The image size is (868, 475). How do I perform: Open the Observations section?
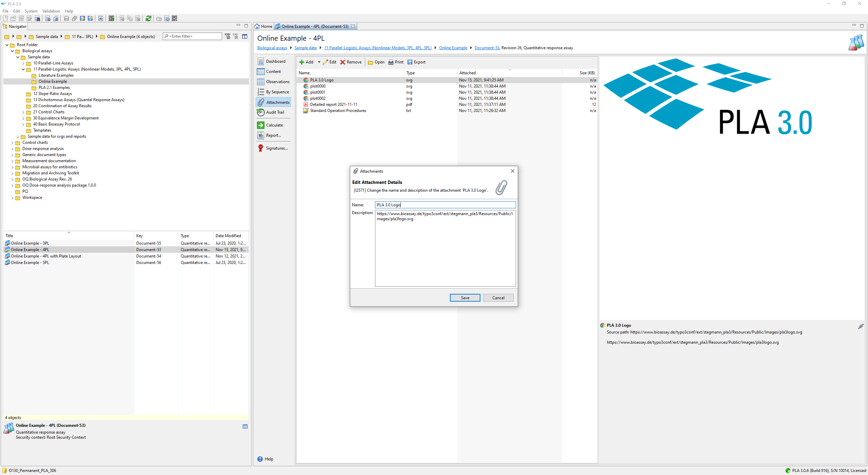[273, 82]
